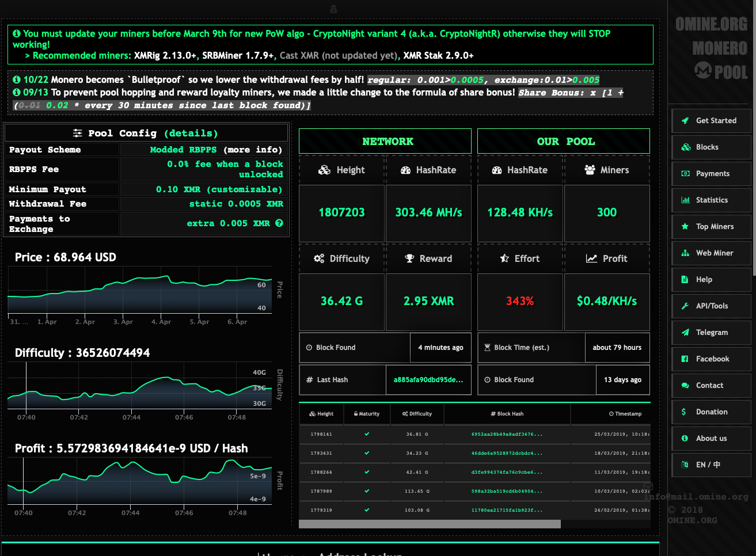This screenshot has height=556, width=756.
Task: Click the trophy icon in Reward header
Action: pos(409,259)
